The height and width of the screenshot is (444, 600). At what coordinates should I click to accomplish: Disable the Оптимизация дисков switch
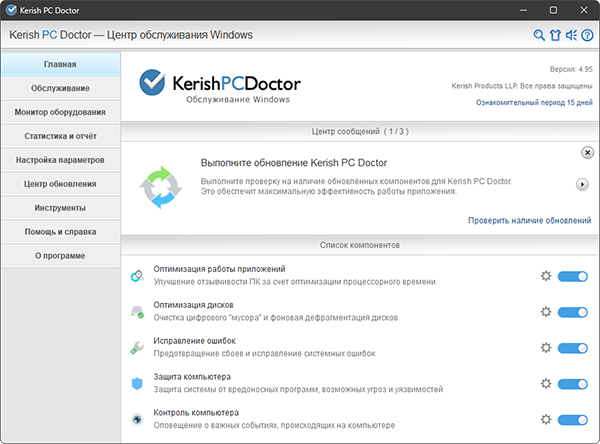(x=573, y=312)
